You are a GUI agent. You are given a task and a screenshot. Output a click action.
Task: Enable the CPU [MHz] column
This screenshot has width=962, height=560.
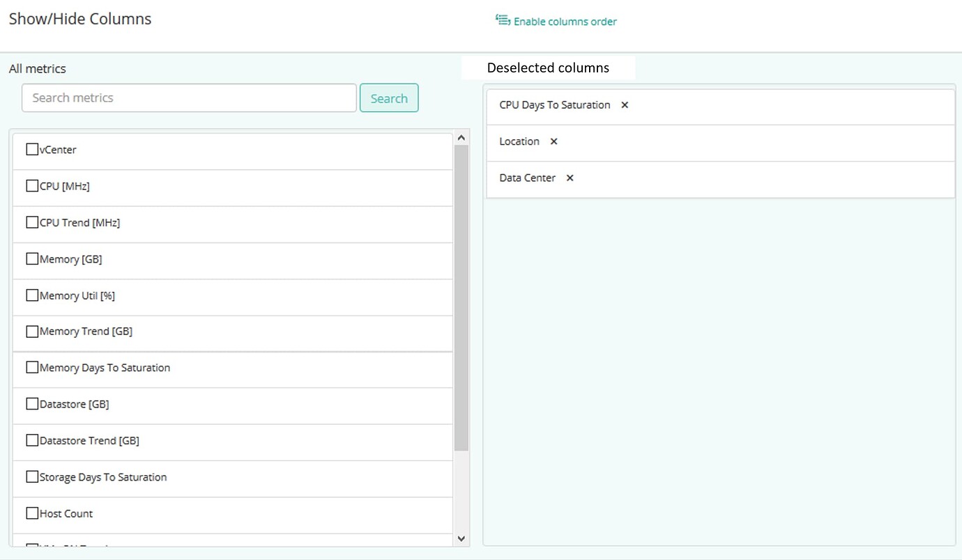click(x=31, y=185)
